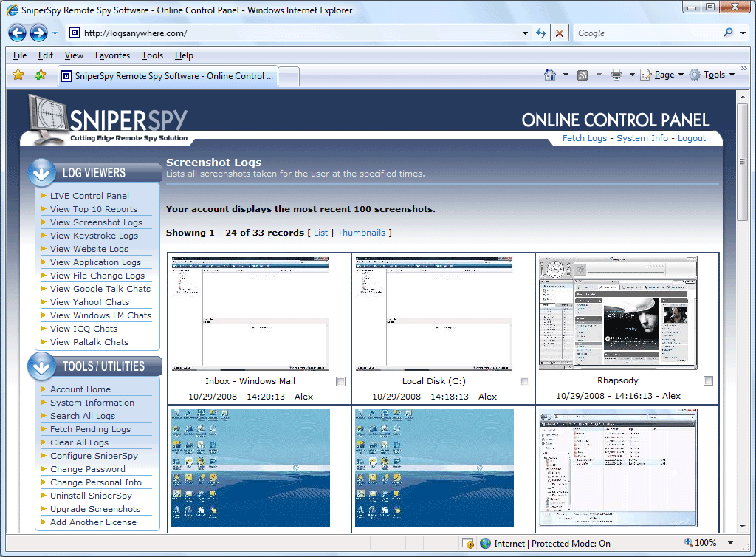
Task: Open the Favorites Center star icon
Action: [x=18, y=75]
